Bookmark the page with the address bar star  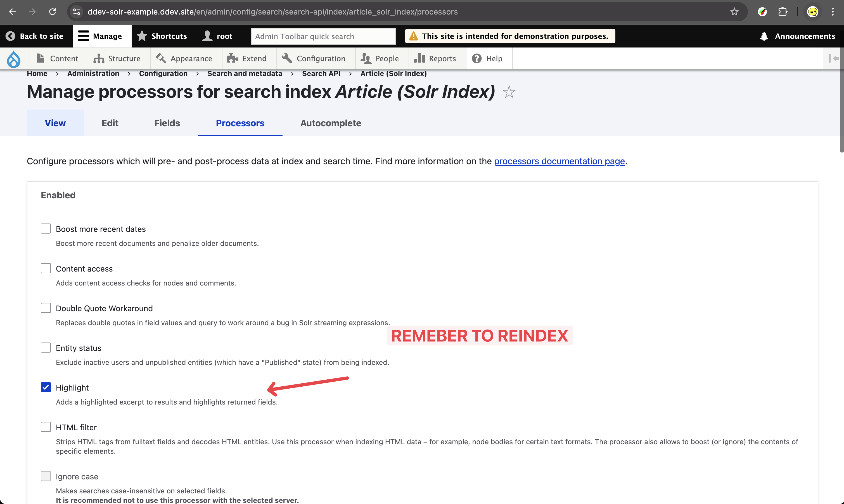click(734, 12)
